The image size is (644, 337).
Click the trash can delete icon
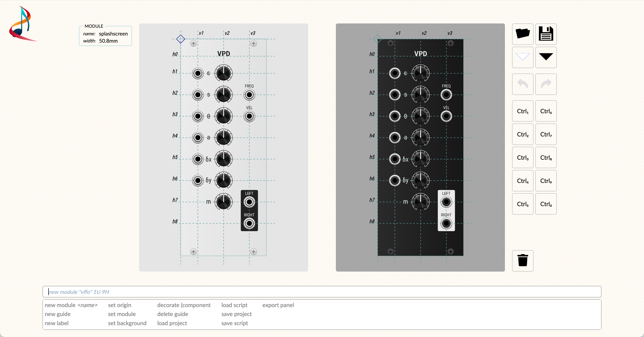(523, 261)
